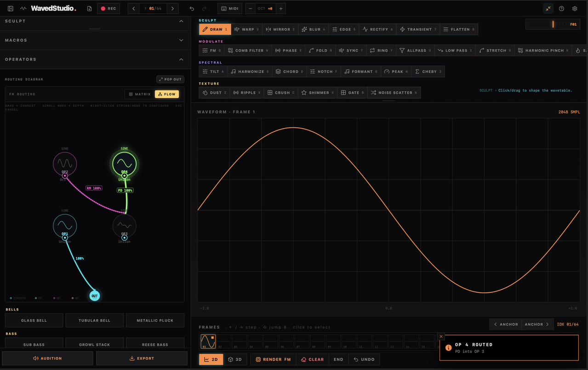Select the Draw sculpt tool
The height and width of the screenshot is (370, 588).
click(215, 29)
